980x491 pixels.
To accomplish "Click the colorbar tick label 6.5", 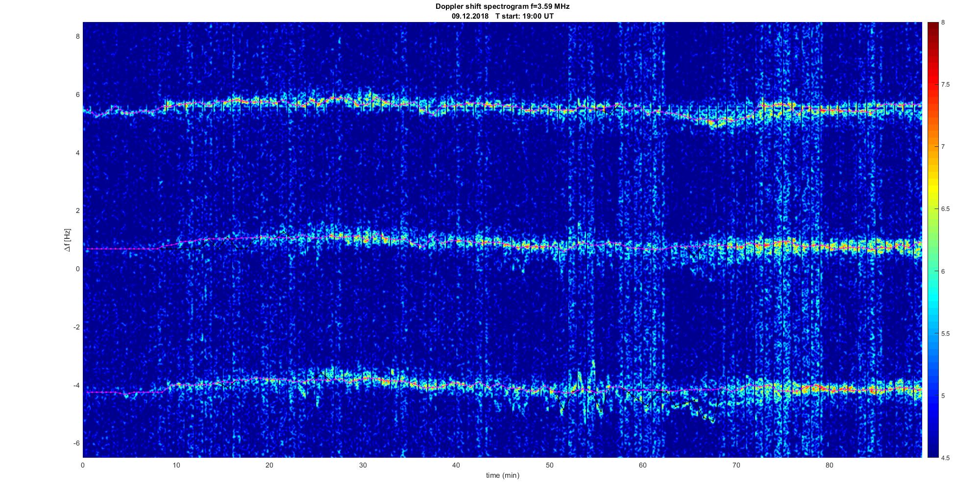I will tap(946, 209).
